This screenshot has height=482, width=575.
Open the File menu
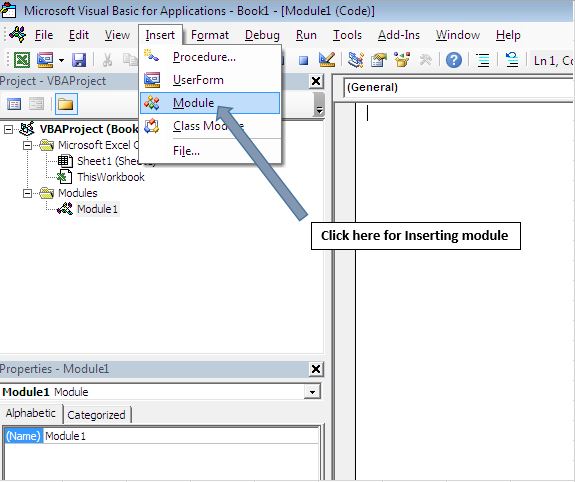tap(44, 35)
